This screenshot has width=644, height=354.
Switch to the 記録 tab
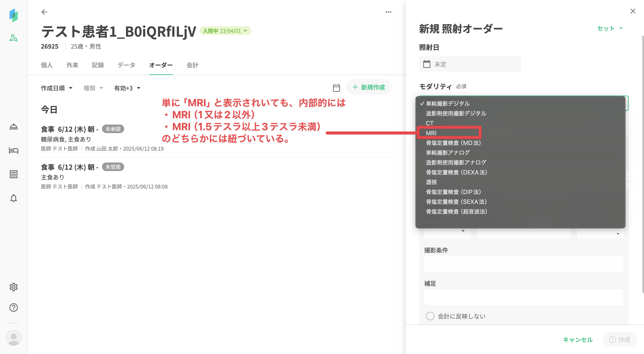pyautogui.click(x=98, y=65)
